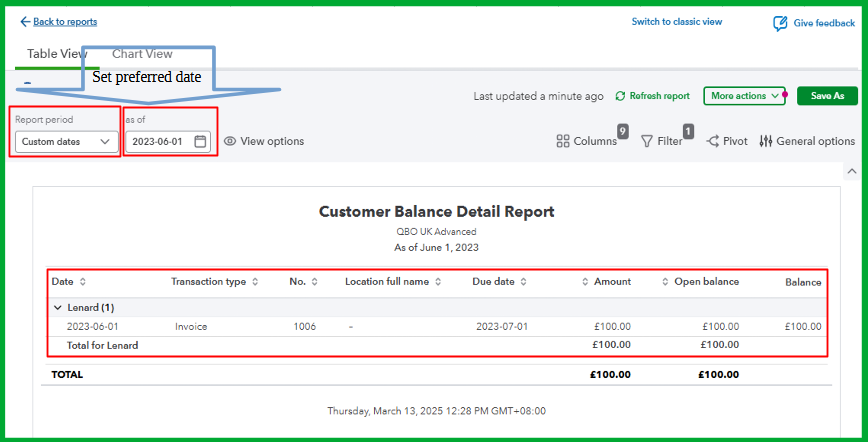Click the Save As button
Screen dimensions: 868x442
827,96
